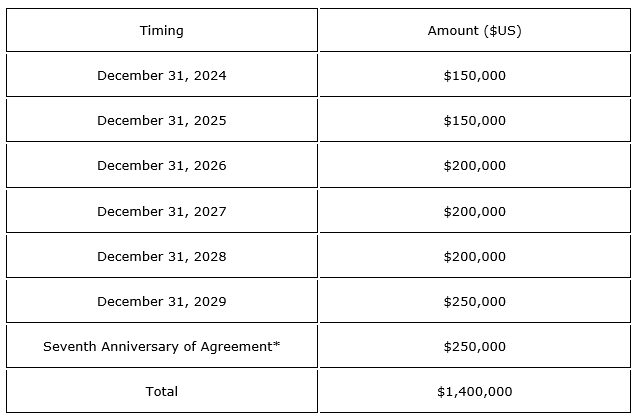Click the ($US) unit label in header

[x=502, y=30]
